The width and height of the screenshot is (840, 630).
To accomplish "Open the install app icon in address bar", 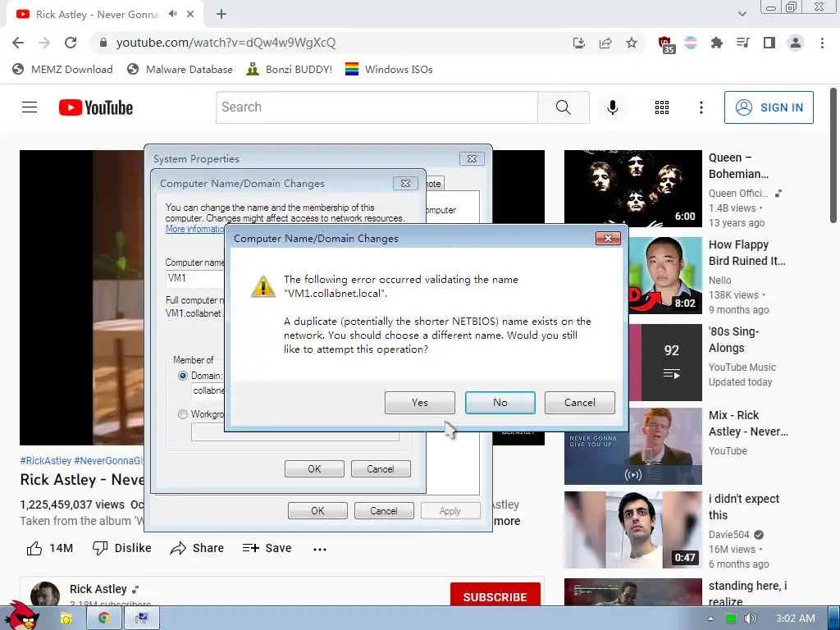I will click(x=578, y=43).
